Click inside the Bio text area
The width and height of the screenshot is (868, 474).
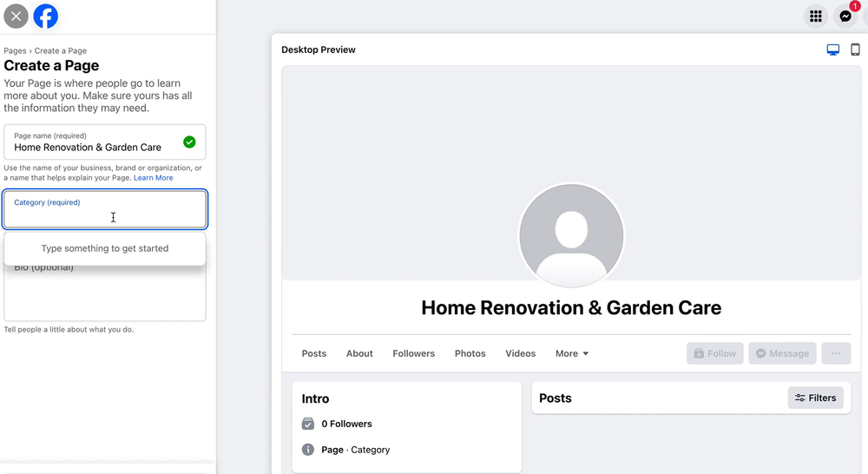[x=105, y=295]
